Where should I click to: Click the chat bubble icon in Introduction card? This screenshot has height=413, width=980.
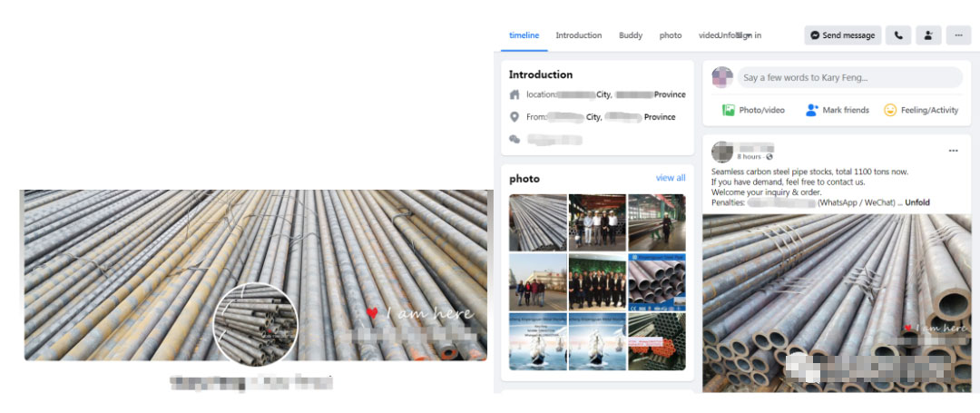(514, 139)
